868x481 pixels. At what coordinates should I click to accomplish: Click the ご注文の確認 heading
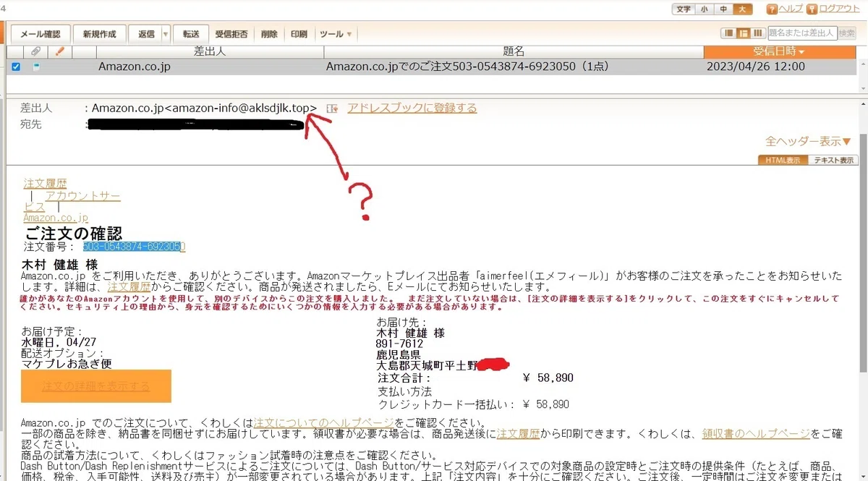pos(74,233)
